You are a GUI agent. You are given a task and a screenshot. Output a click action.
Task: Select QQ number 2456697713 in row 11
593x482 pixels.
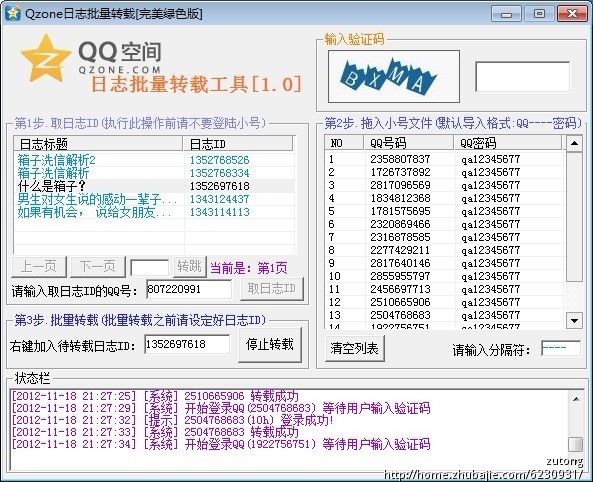(400, 289)
